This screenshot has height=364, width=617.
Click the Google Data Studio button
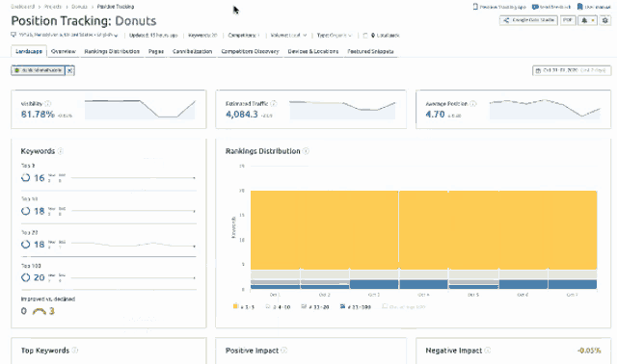(x=528, y=20)
